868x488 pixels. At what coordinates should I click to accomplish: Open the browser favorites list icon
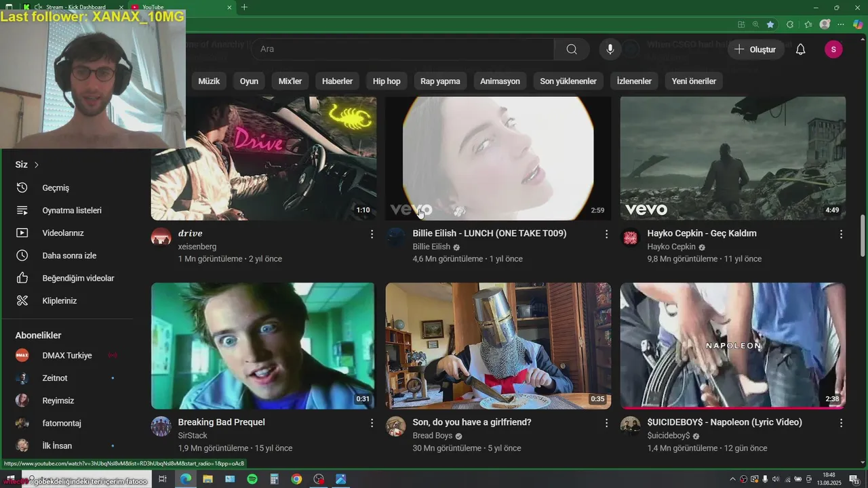point(808,24)
